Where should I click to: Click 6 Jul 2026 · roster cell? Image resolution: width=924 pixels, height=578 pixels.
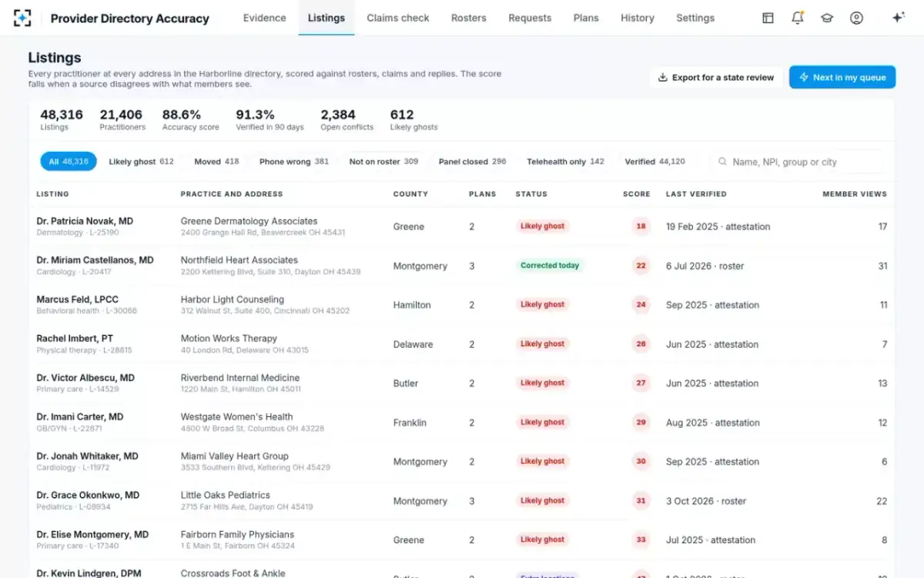[705, 266]
